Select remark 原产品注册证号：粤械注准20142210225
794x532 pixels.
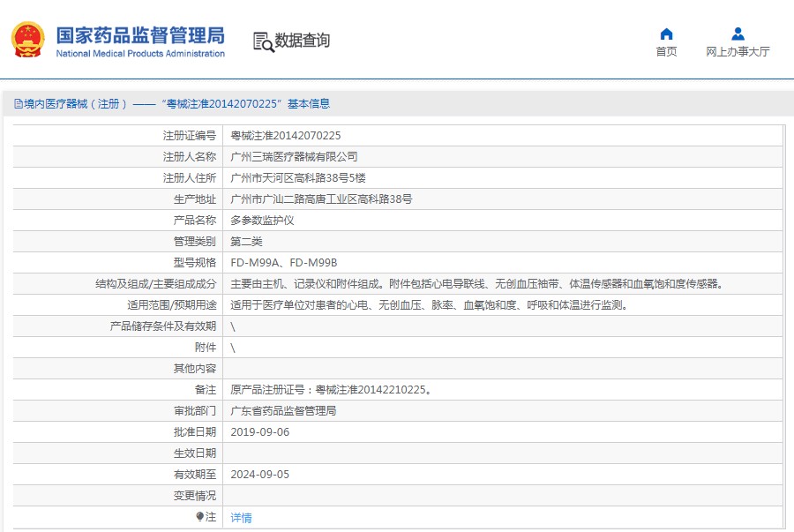tap(330, 390)
